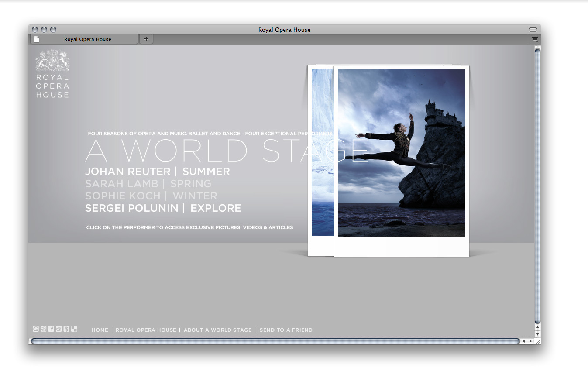The width and height of the screenshot is (588, 378).
Task: Click the toolbar toggle pill in title bar
Action: (x=533, y=30)
